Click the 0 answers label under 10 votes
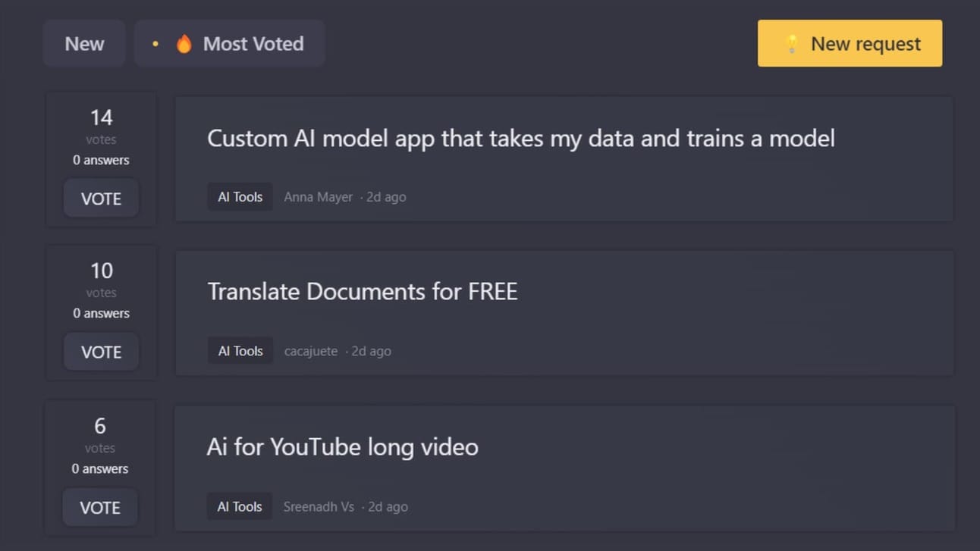Viewport: 980px width, 551px height. [x=101, y=313]
